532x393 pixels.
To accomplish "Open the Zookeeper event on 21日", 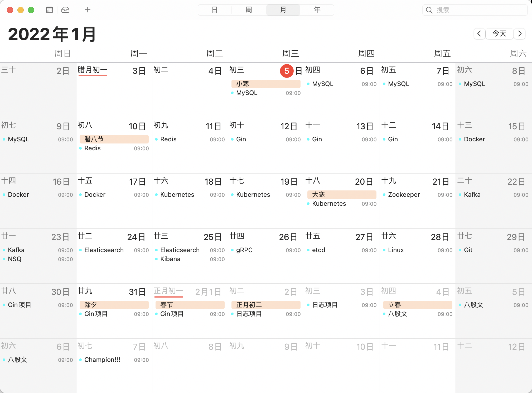I will [x=404, y=195].
